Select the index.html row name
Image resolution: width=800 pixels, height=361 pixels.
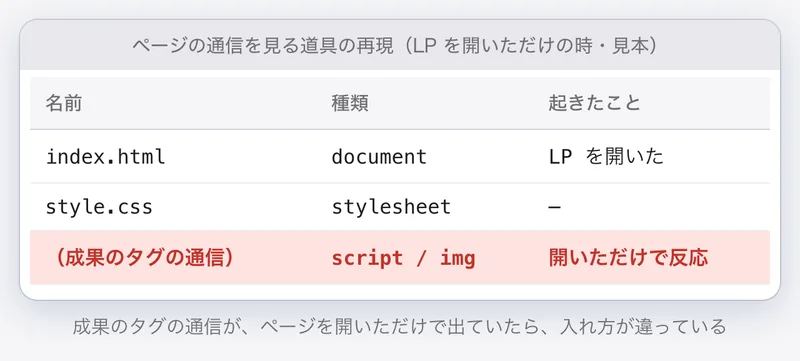point(106,157)
